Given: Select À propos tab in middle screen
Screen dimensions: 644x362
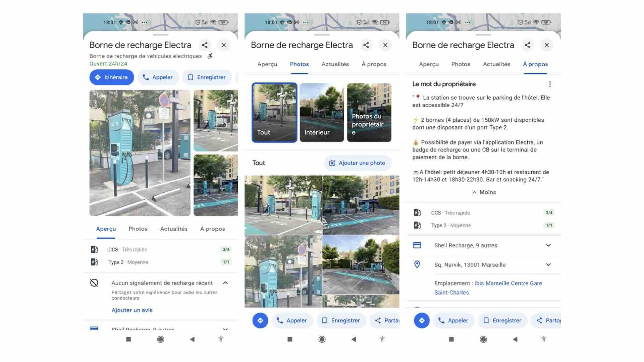Looking at the screenshot, I should tap(374, 64).
